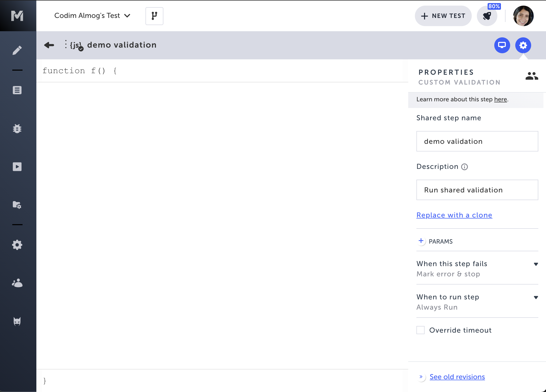Open the runs play sidebar icon
546x392 pixels.
[x=17, y=167]
